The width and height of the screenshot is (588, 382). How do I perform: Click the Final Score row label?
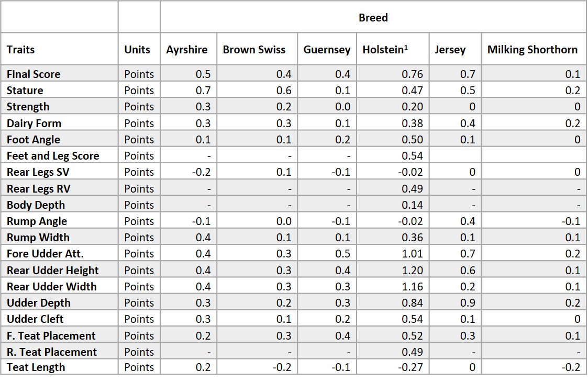tap(34, 74)
